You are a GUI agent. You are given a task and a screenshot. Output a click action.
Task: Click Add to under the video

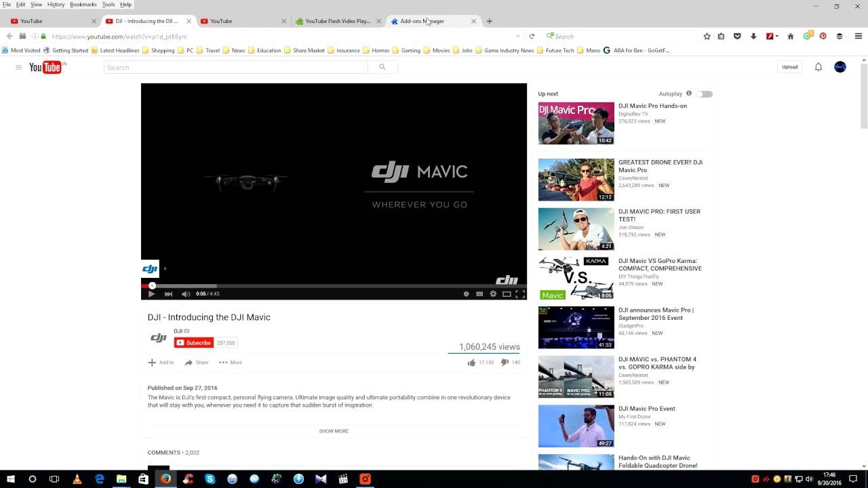[161, 363]
